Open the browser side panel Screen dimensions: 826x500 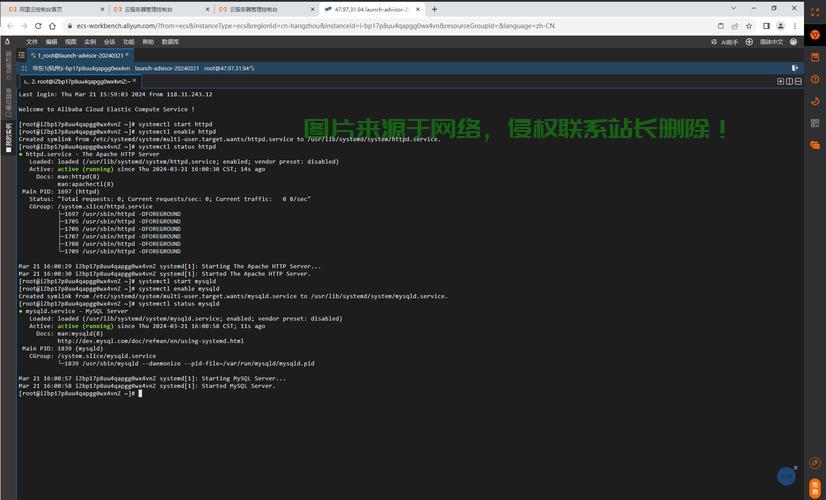coord(766,26)
